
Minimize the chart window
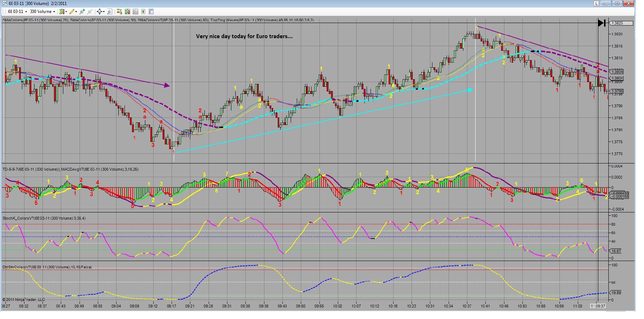(607, 3)
